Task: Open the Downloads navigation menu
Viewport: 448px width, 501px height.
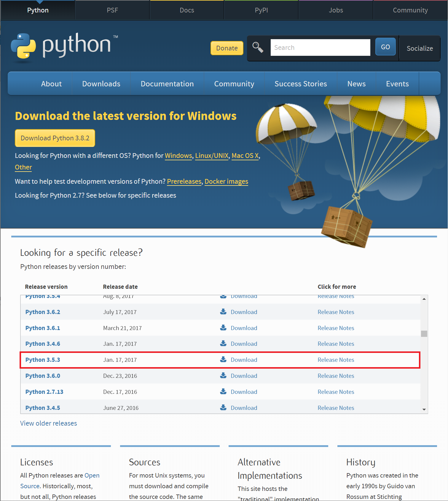Action: [x=101, y=84]
